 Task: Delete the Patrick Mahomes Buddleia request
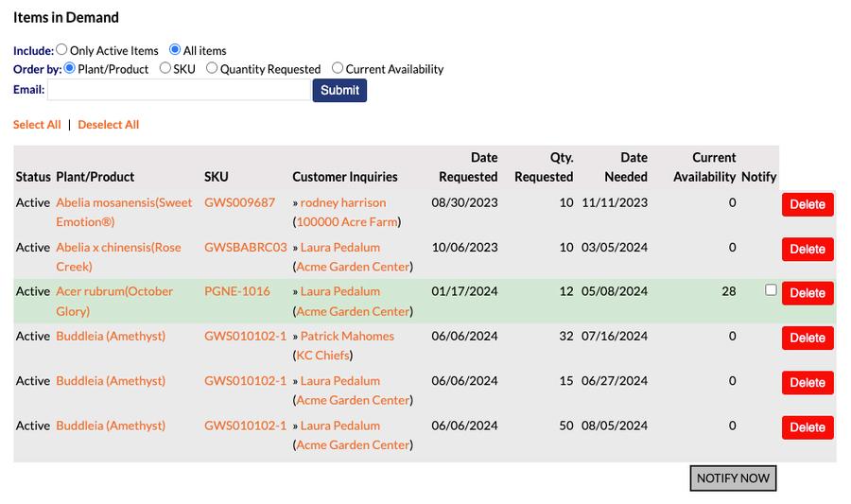[x=807, y=338]
